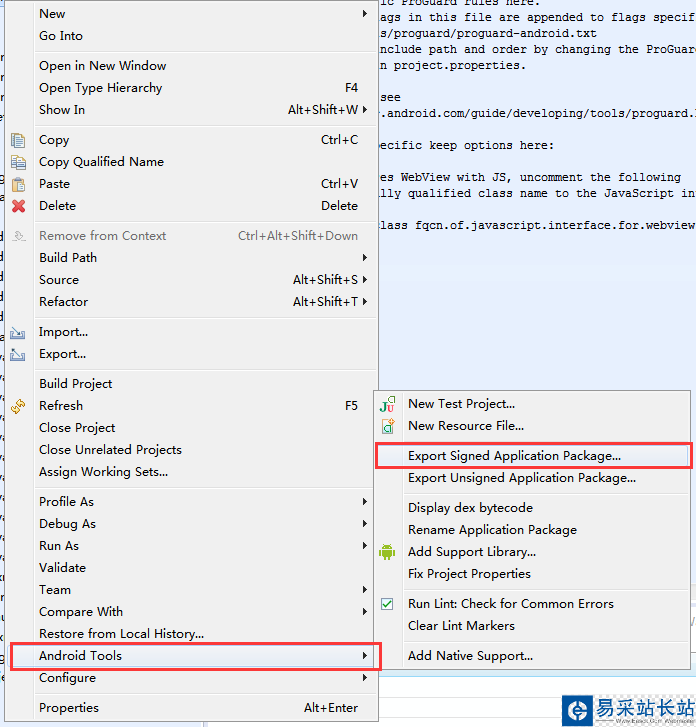Select Copy Qualified Name entry
This screenshot has height=727, width=696.
(x=191, y=162)
